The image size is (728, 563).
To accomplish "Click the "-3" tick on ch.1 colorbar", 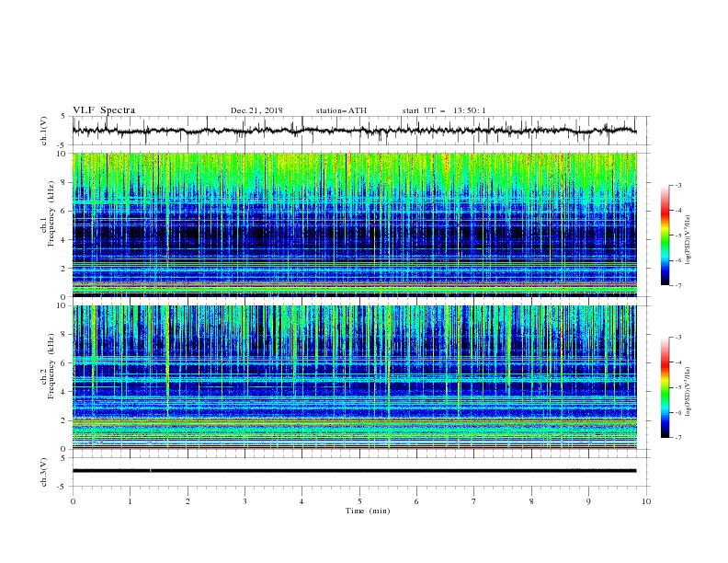I will pyautogui.click(x=677, y=185).
